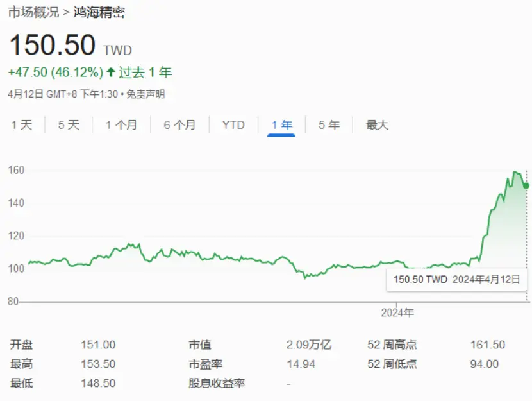Click the TWD currency label beside the price
The width and height of the screenshot is (532, 401).
118,50
